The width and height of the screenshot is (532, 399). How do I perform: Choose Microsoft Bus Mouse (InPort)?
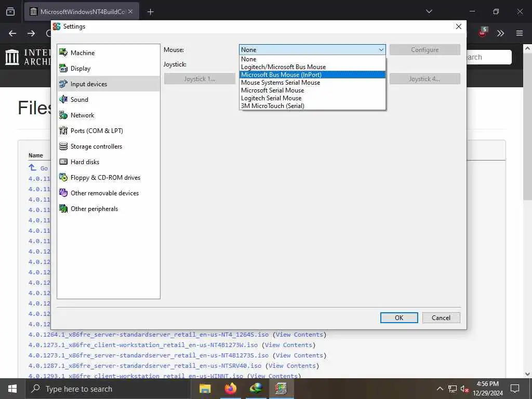coord(312,75)
